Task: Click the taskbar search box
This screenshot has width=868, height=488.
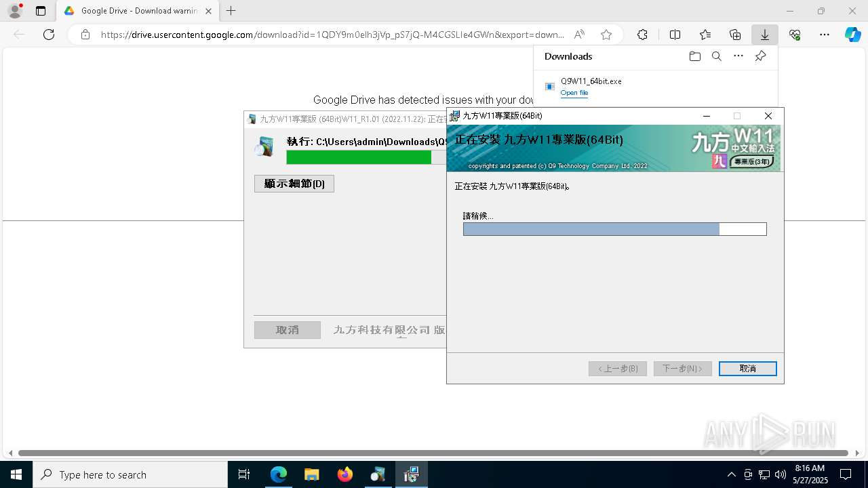Action: 130,474
